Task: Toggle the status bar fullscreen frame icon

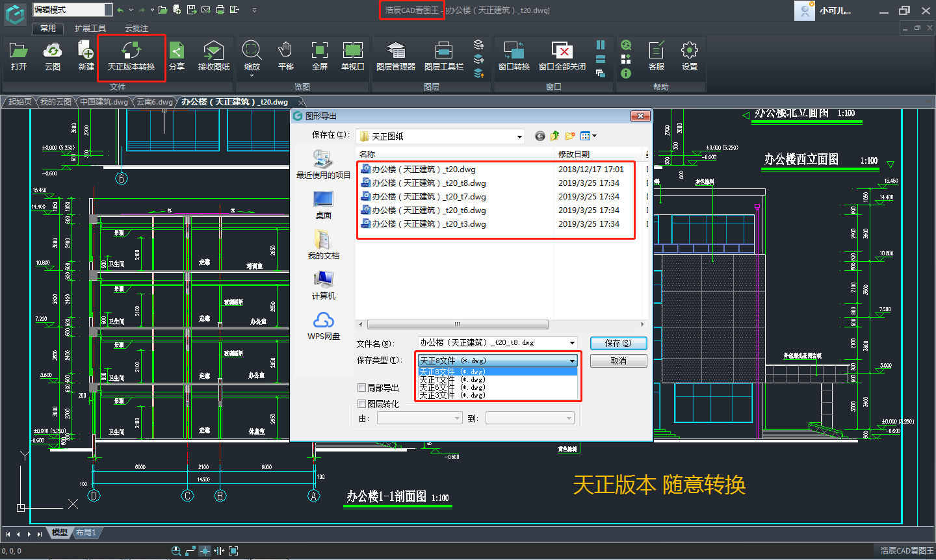Action: [x=233, y=550]
